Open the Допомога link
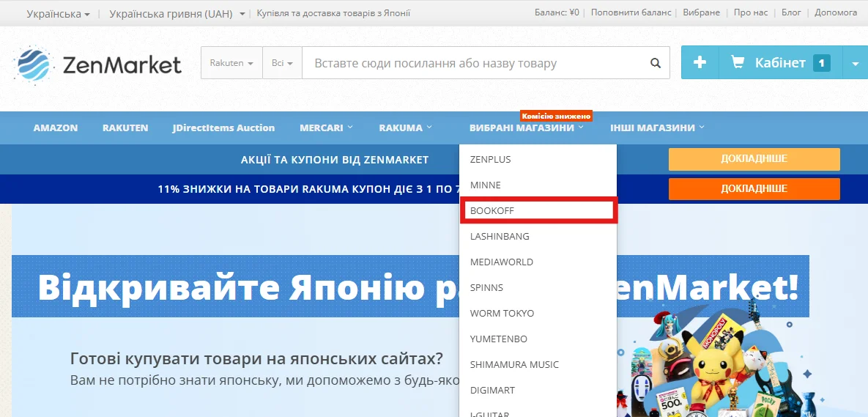The image size is (868, 417). [836, 12]
